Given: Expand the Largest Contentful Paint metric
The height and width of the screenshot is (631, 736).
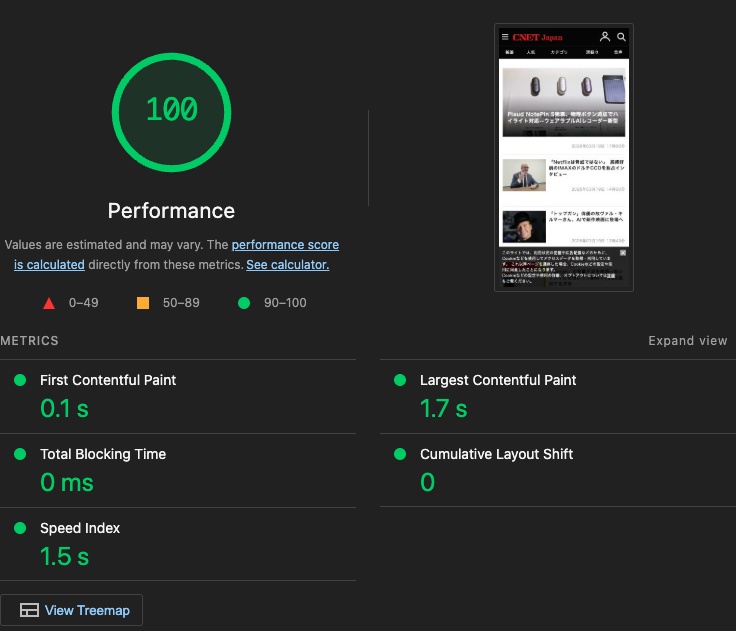Looking at the screenshot, I should (x=498, y=380).
